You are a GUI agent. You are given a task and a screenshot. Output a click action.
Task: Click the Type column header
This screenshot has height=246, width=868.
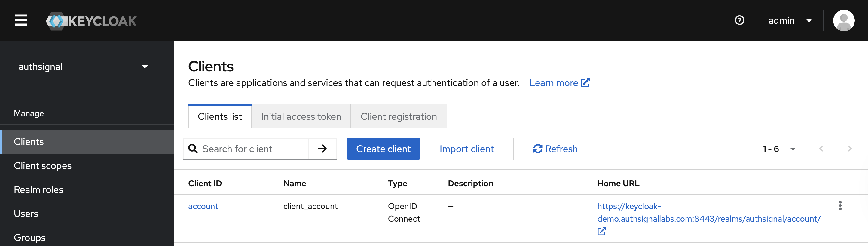pos(397,183)
